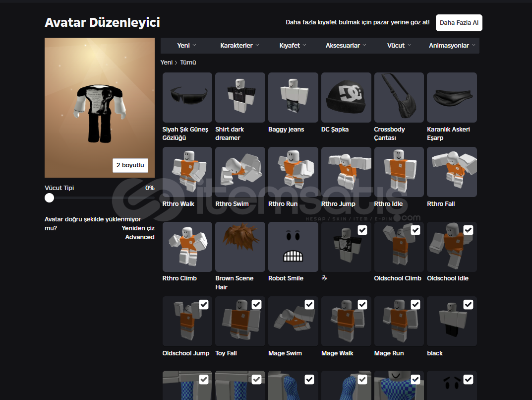The width and height of the screenshot is (532, 400).
Task: Expand the Yeni dropdown arrow
Action: [194, 45]
